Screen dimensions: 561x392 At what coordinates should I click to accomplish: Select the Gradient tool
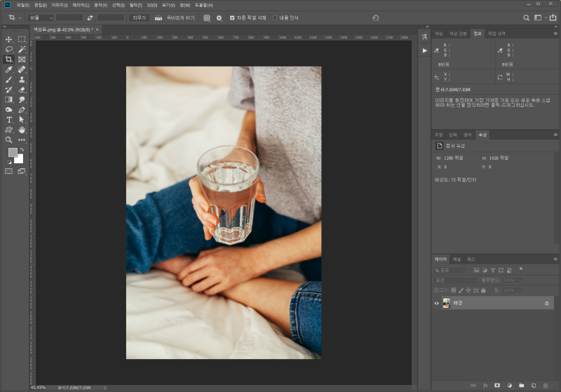point(9,100)
